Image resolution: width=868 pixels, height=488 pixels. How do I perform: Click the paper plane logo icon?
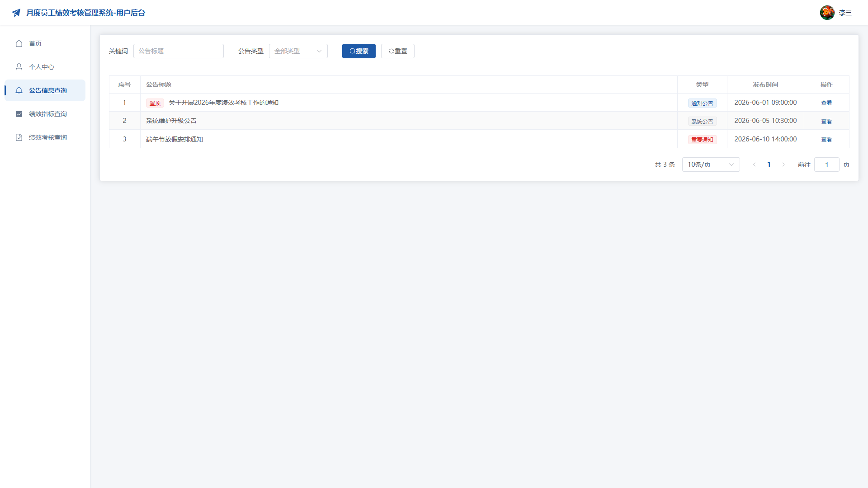[16, 13]
